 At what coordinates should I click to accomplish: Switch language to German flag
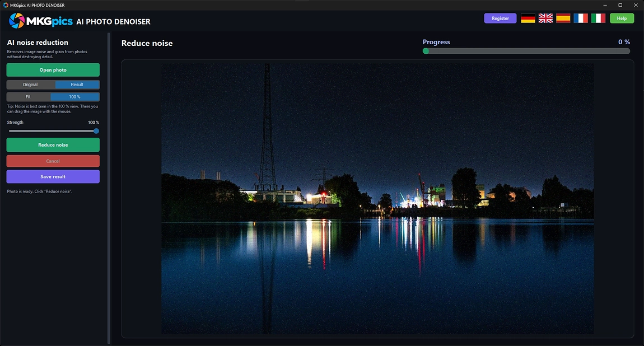[x=528, y=18]
